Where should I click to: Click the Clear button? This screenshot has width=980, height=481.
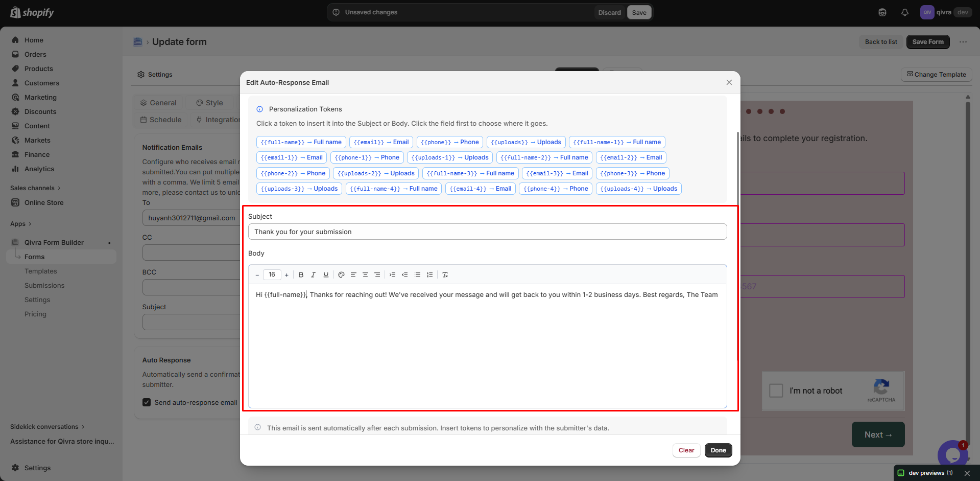pyautogui.click(x=686, y=450)
